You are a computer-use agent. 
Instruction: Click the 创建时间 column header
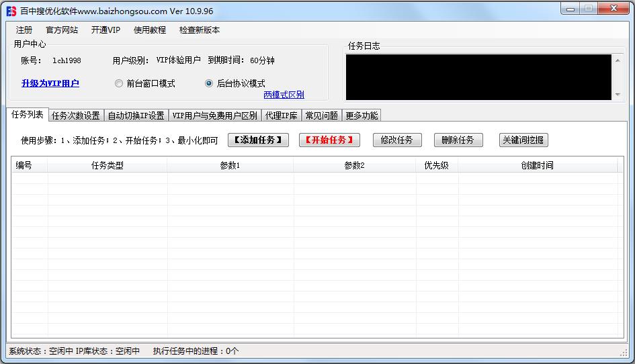click(538, 165)
